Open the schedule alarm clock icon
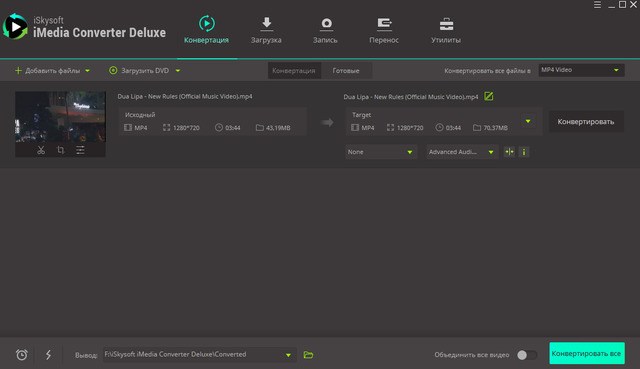 (x=22, y=355)
